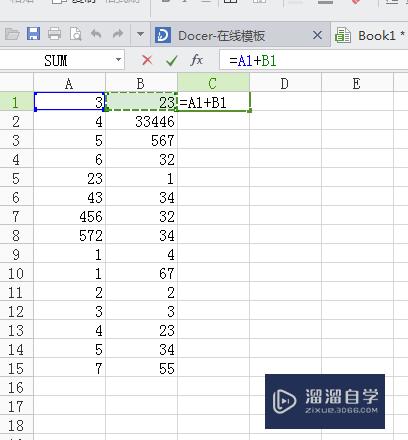Select column C header
Image resolution: width=408 pixels, height=440 pixels.
213,83
